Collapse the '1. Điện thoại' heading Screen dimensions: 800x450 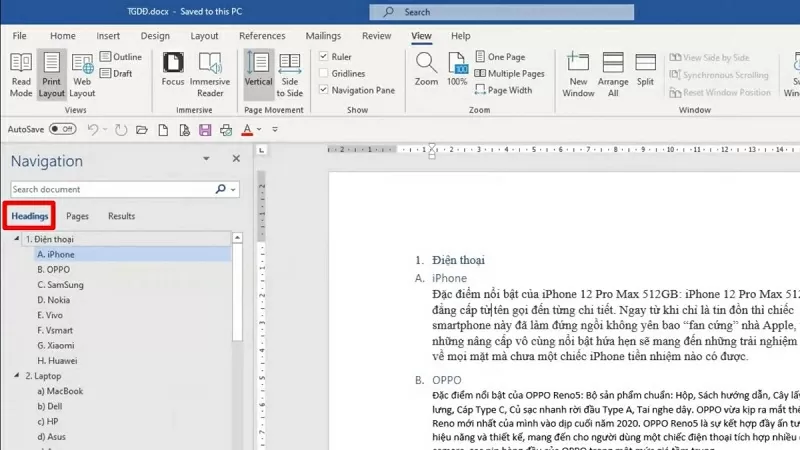pyautogui.click(x=16, y=239)
